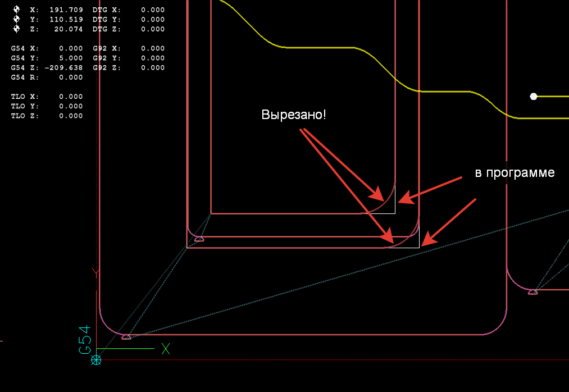Click the green X axis label
Screen dimensions: 569x392
tap(166, 349)
